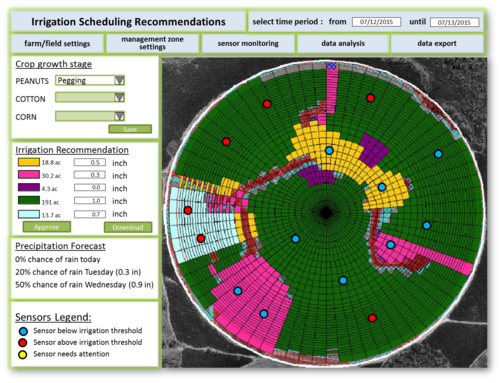Image resolution: width=500 pixels, height=383 pixels.
Task: Click the purple zone right of yellow area
Action: (x=375, y=150)
